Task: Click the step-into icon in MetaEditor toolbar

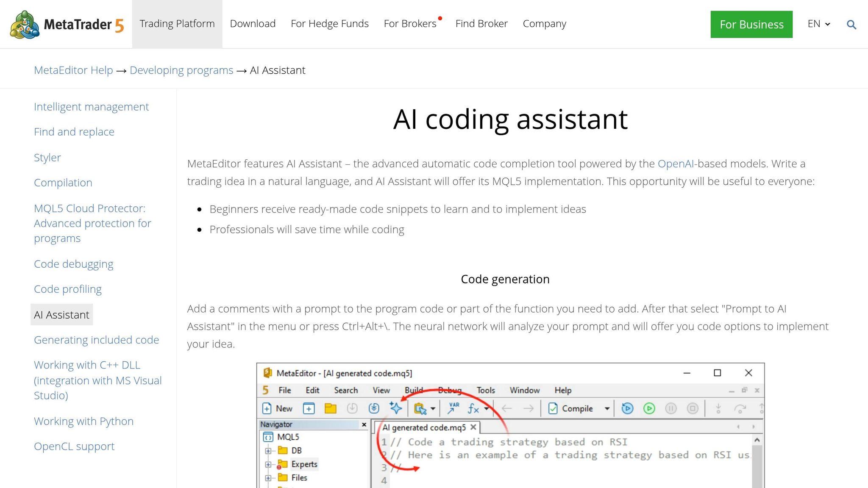Action: pos(718,408)
